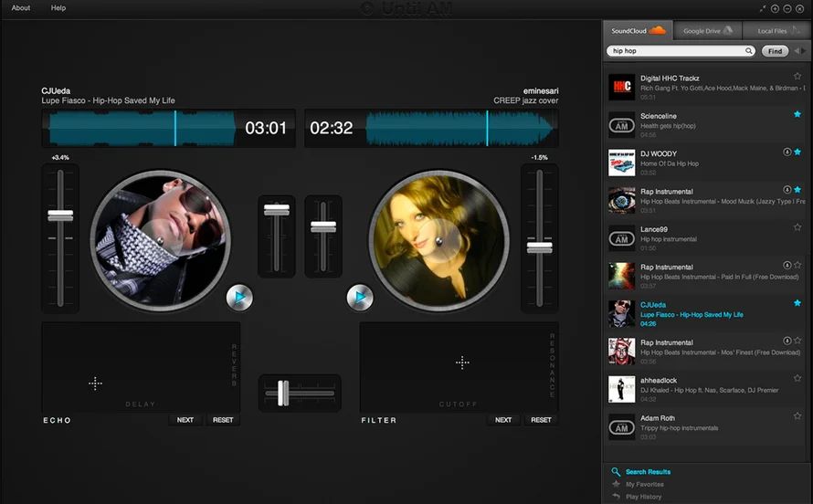The image size is (813, 504).
Task: Favorite the Paid In Full instrumental
Action: click(x=797, y=265)
